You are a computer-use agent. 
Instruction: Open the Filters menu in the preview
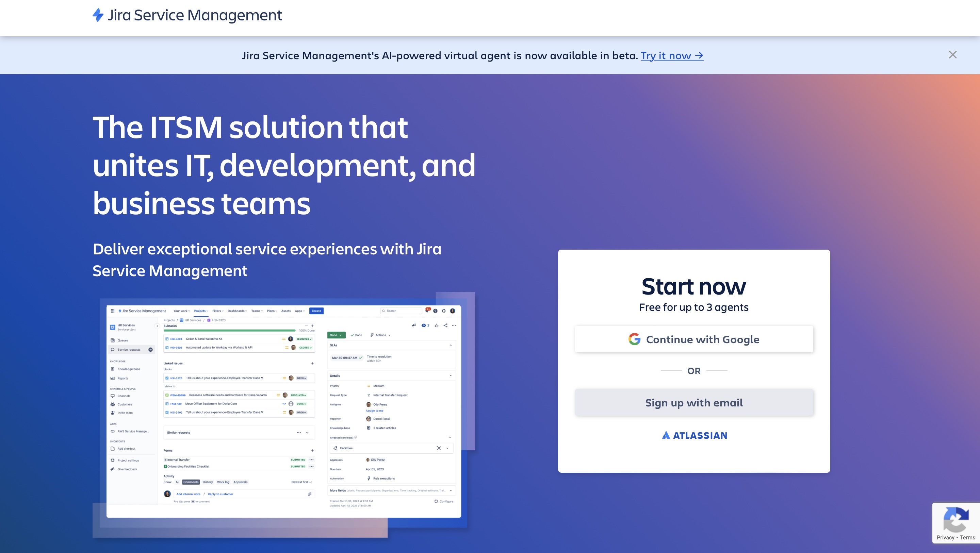pyautogui.click(x=218, y=311)
